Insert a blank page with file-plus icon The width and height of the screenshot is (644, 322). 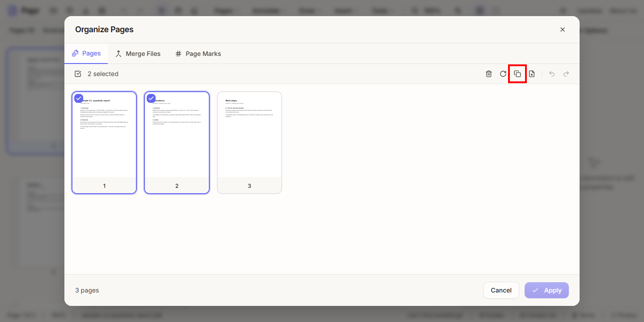(x=532, y=74)
